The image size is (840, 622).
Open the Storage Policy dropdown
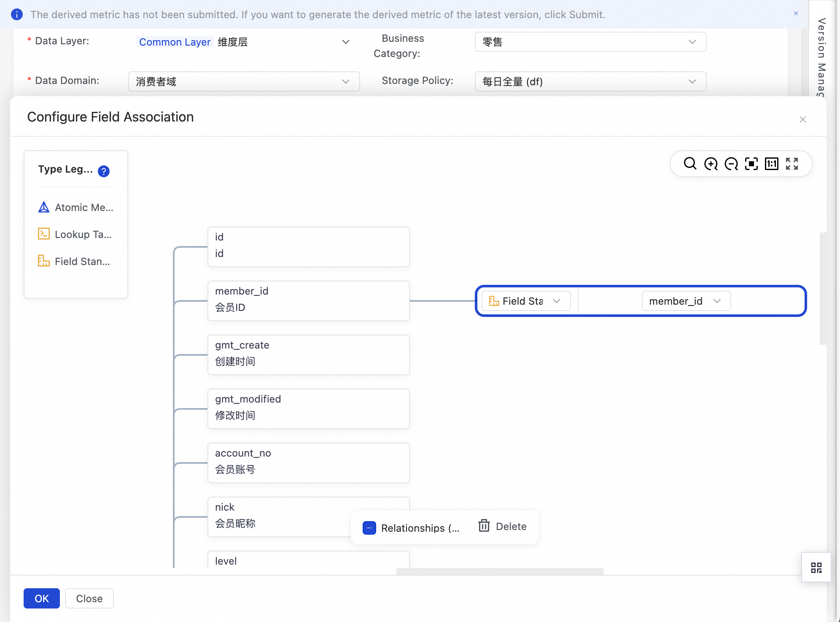[x=590, y=81]
